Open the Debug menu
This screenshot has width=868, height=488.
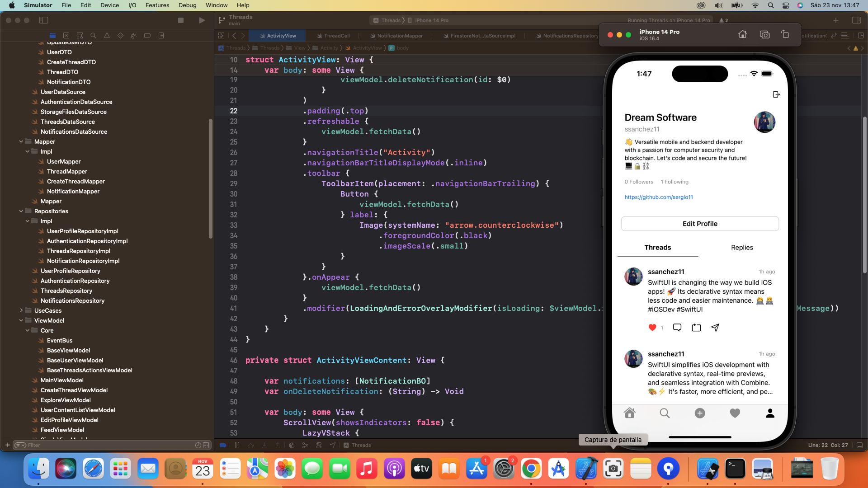point(187,5)
